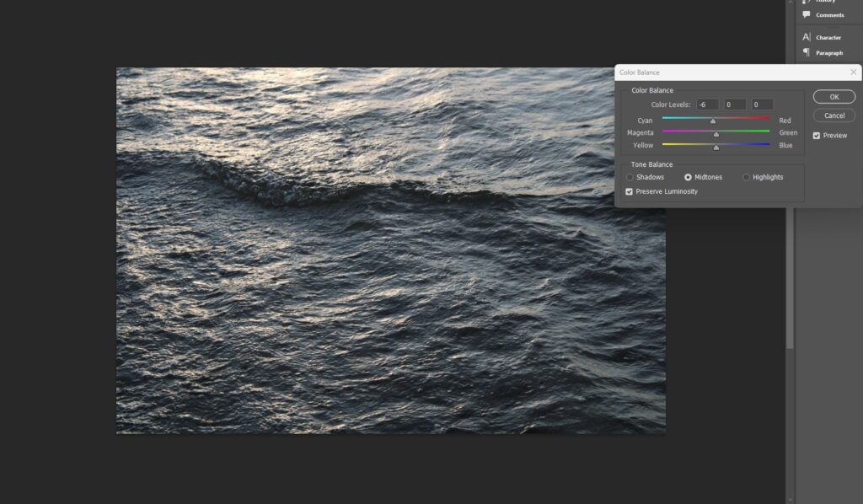
Task: Click the Yellow slider label
Action: 643,145
